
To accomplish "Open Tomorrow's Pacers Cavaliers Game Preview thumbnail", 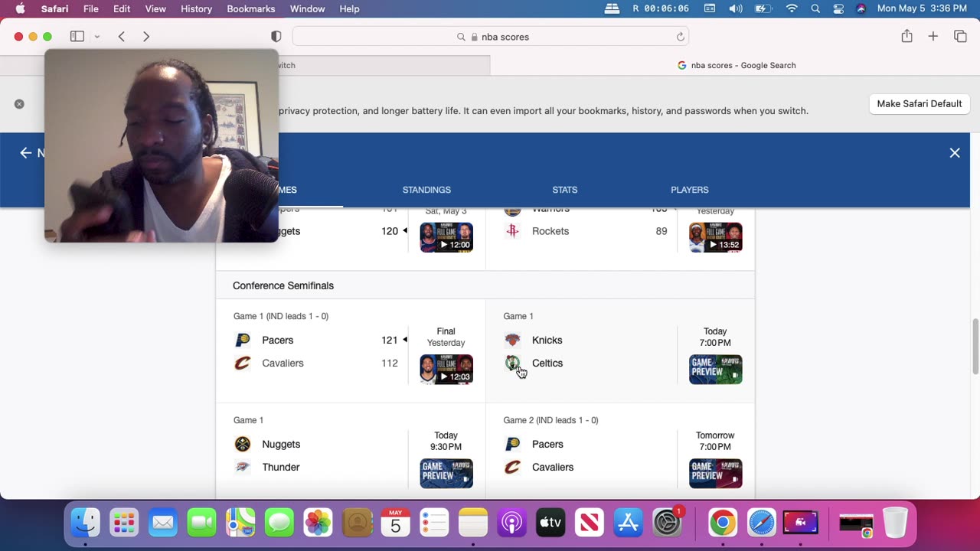I will pos(716,474).
